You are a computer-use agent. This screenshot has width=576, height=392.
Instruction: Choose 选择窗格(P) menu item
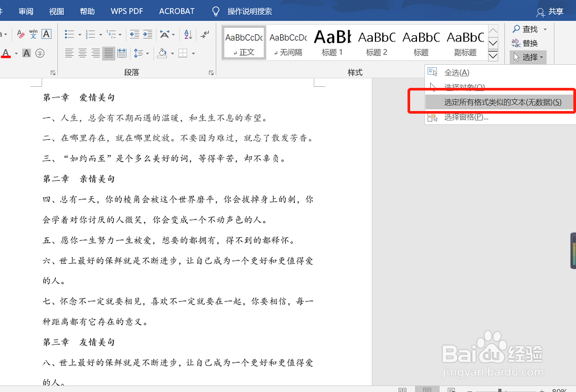[500, 117]
